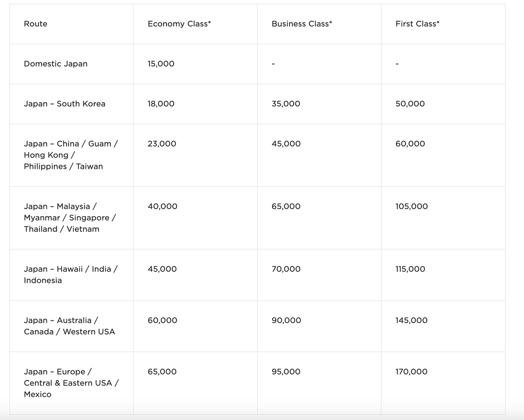
Task: Select the 50,000 First Class value
Action: tap(410, 104)
